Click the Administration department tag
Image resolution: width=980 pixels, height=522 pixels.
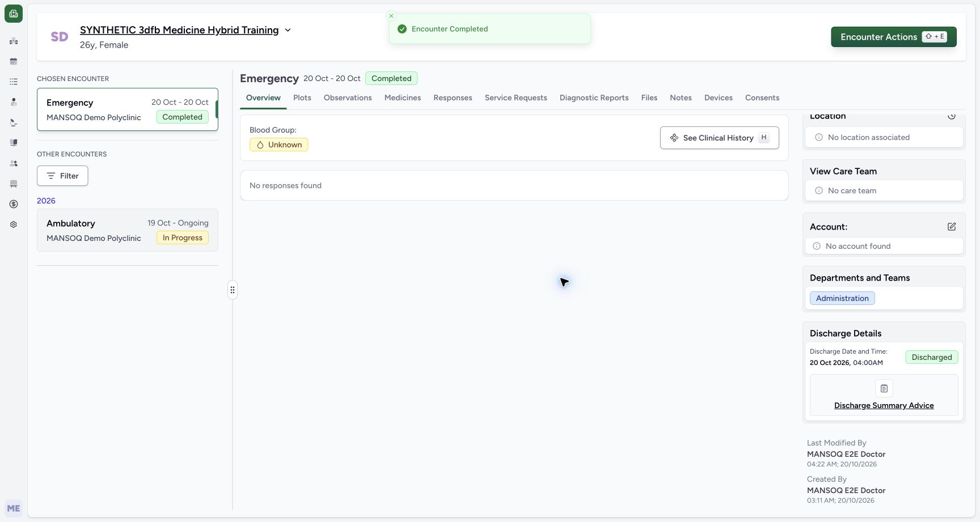click(x=842, y=298)
